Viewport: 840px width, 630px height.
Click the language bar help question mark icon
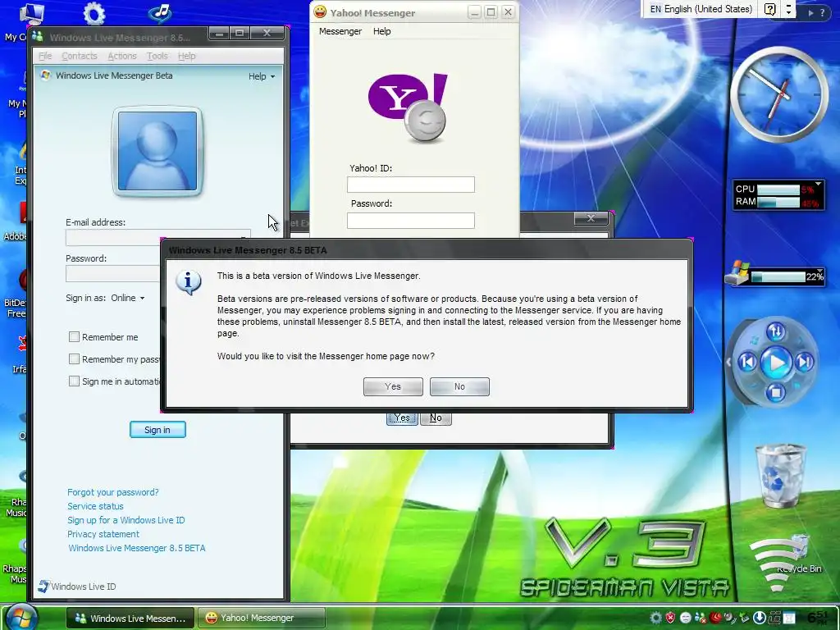(x=769, y=9)
